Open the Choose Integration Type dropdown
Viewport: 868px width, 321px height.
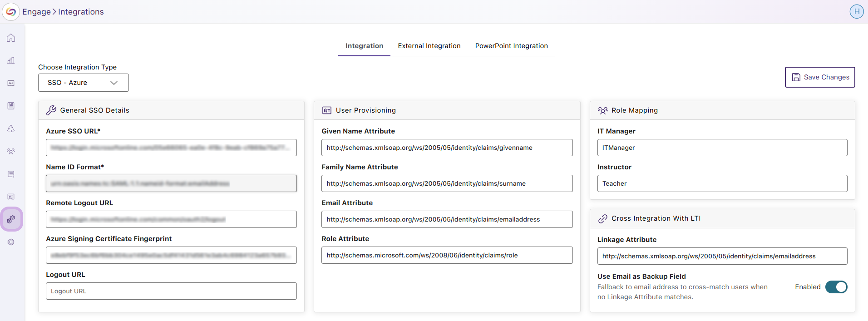(84, 83)
